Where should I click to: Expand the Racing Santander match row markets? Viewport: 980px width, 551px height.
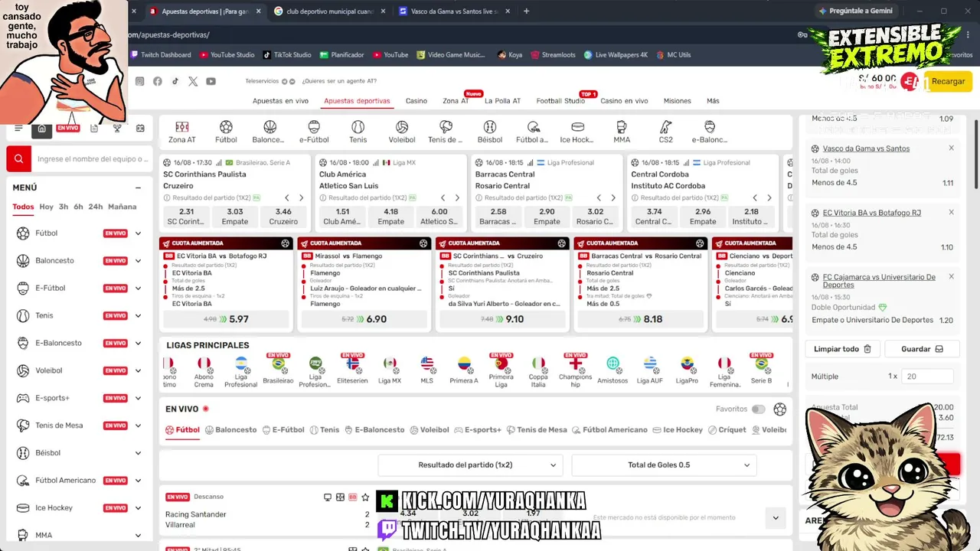776,518
